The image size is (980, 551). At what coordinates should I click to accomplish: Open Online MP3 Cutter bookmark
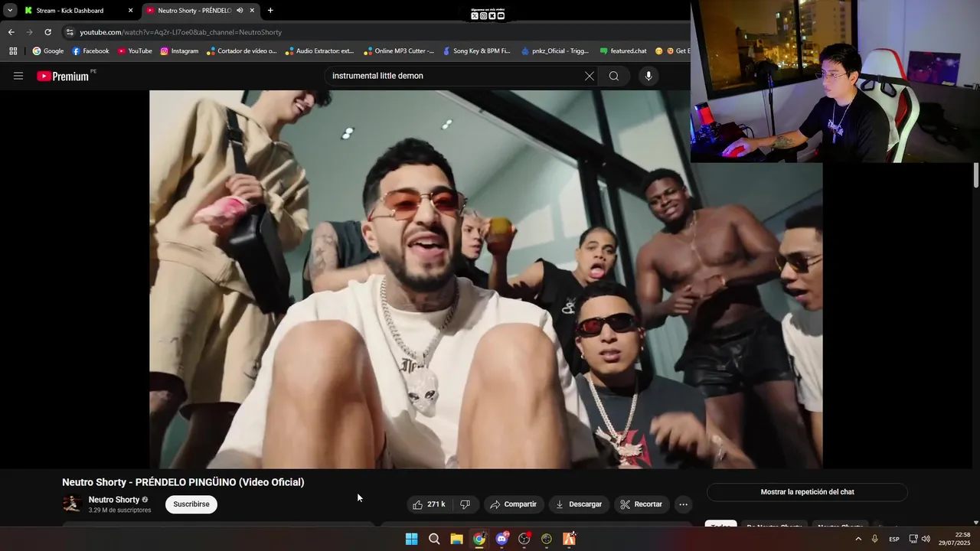(x=399, y=51)
